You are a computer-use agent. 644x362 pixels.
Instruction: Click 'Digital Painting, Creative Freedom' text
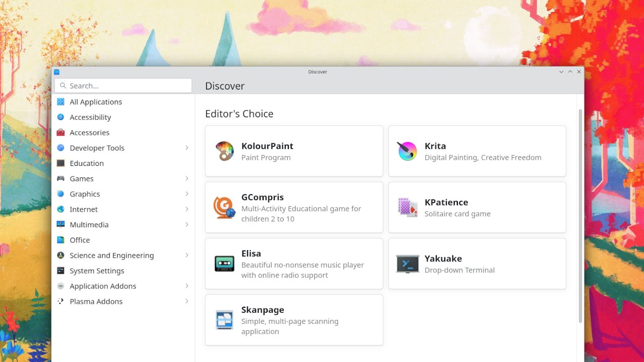tap(483, 157)
